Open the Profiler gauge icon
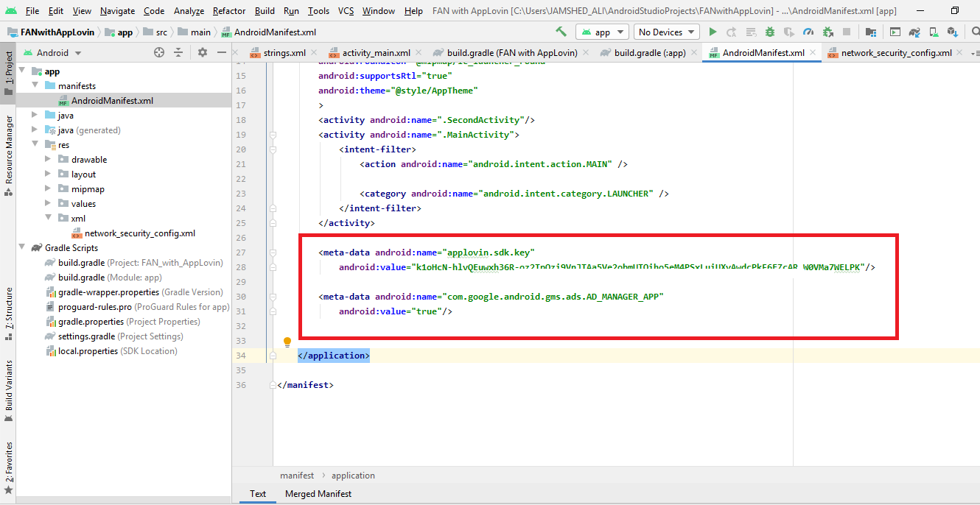The height and width of the screenshot is (505, 980). click(808, 32)
